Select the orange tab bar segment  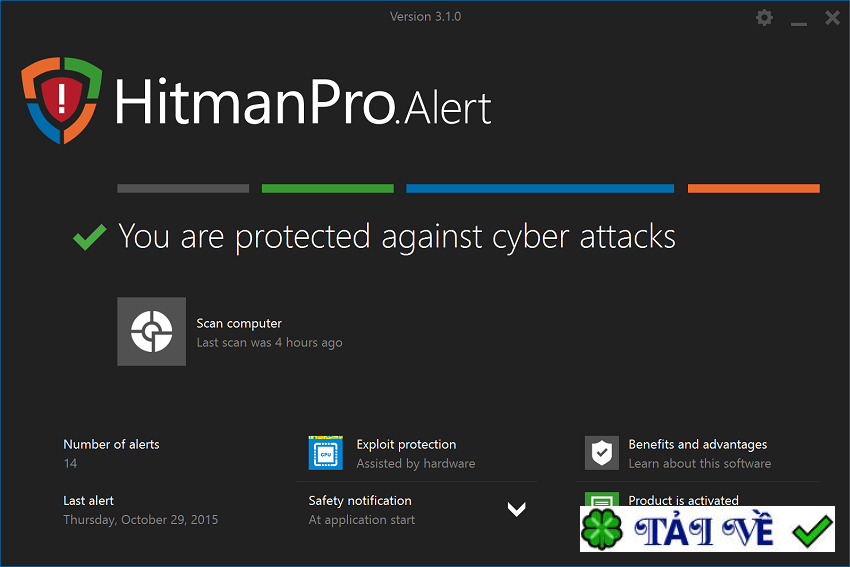pos(753,188)
